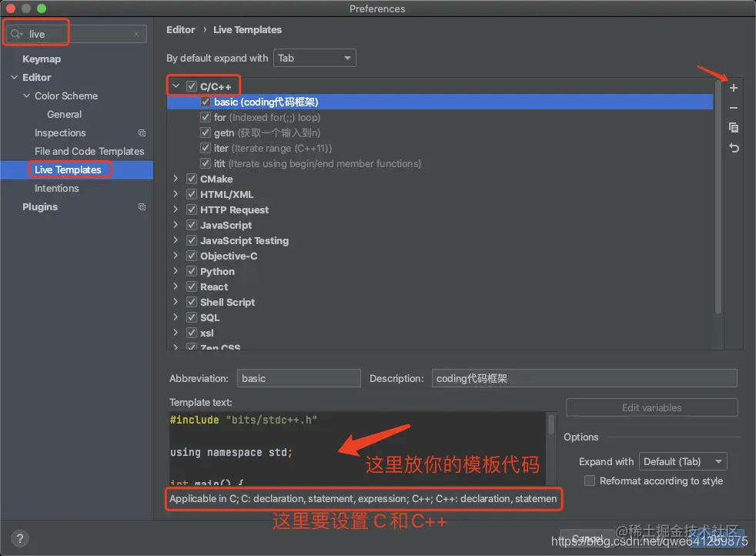
Task: Uncheck the C/C++ template group checkbox
Action: (192, 86)
